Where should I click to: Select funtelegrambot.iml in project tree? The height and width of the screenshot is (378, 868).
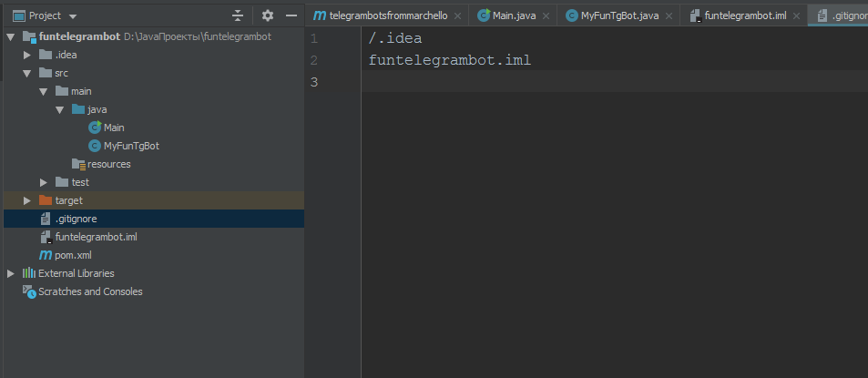[x=97, y=237]
